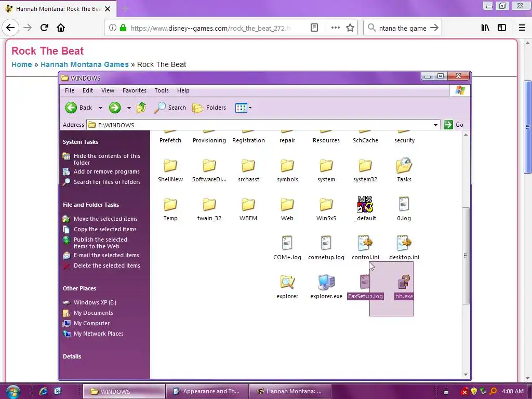Select the Tasks scheduled folder icon
The image size is (532, 399).
tap(404, 165)
